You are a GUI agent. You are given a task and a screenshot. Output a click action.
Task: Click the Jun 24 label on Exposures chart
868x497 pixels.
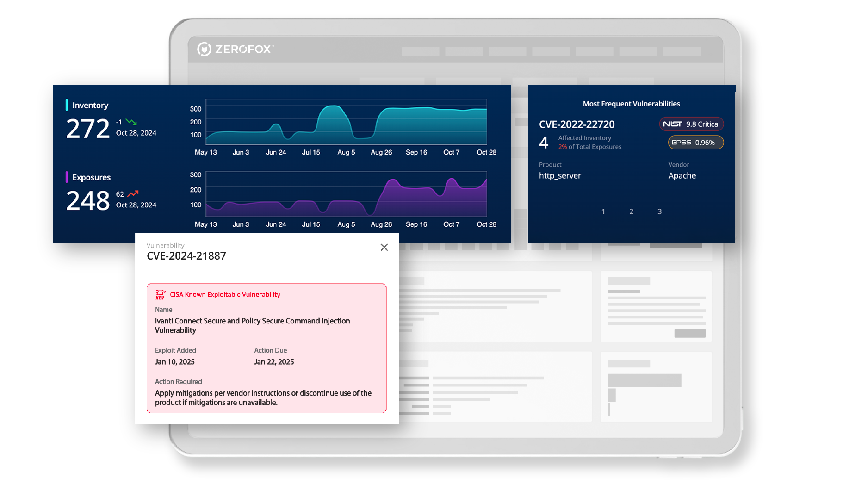tap(276, 224)
